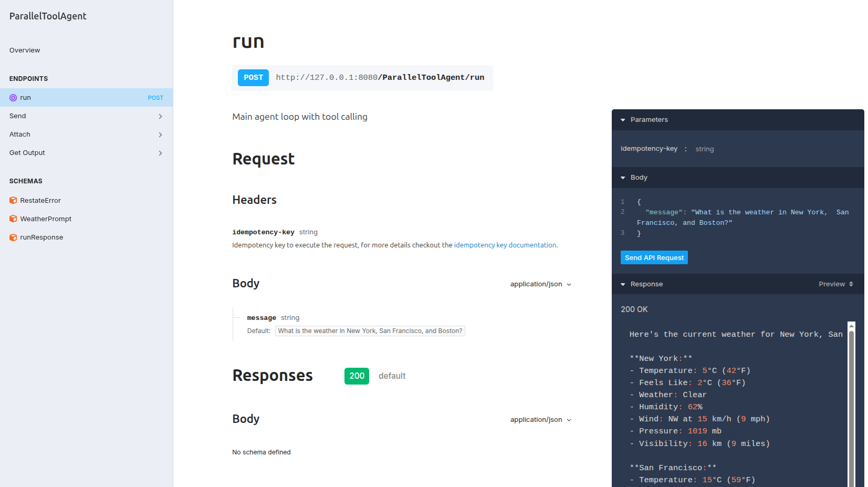This screenshot has height=487, width=868.
Task: Expand the Get Output endpoint group
Action: pos(160,153)
